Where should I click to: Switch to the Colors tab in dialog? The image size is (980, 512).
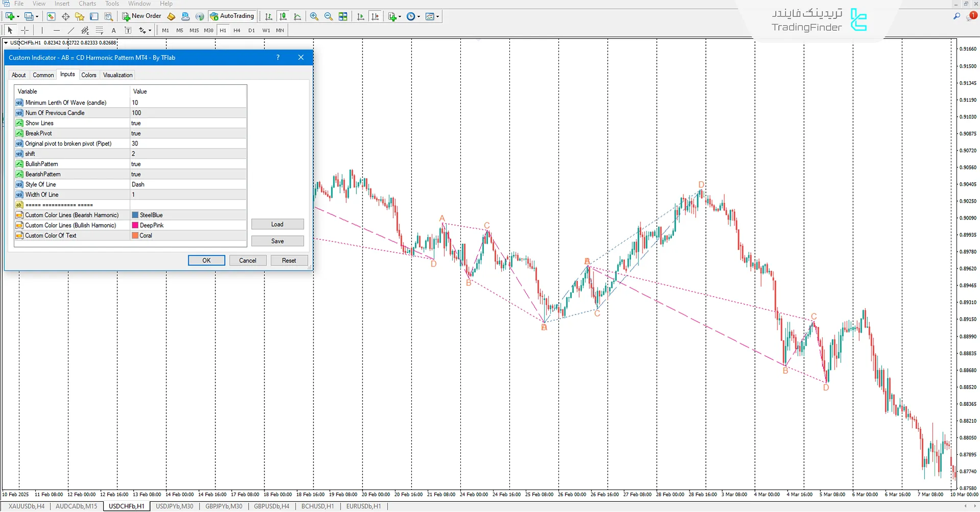pyautogui.click(x=88, y=75)
